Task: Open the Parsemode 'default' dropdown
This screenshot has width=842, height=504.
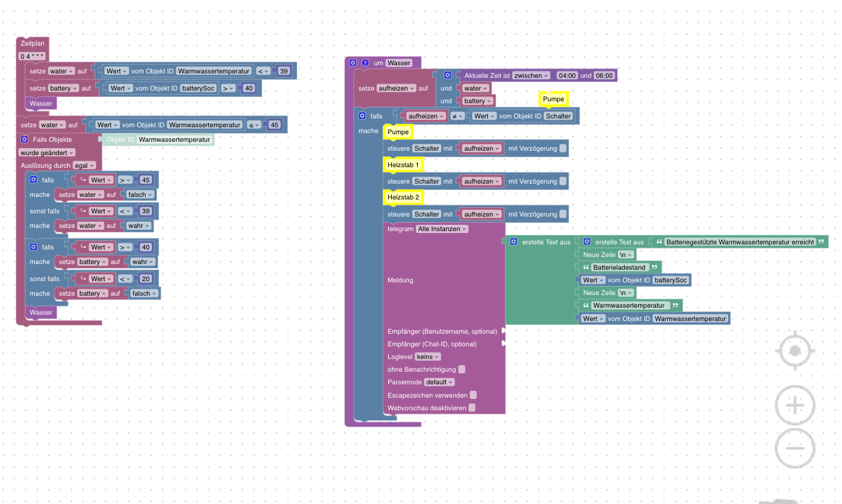Action: pos(439,382)
